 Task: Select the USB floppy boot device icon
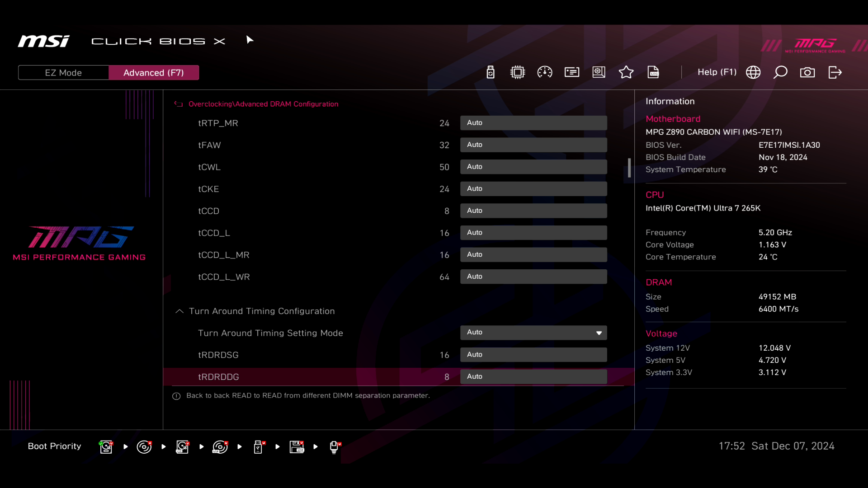click(x=297, y=447)
